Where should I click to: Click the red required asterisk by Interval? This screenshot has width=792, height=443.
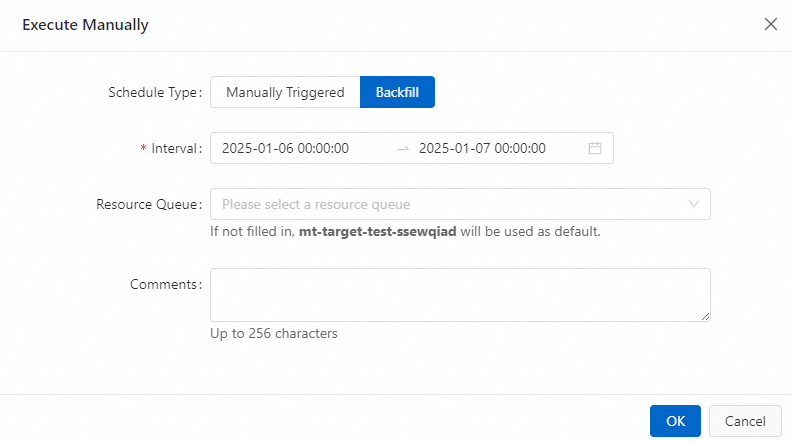(144, 148)
